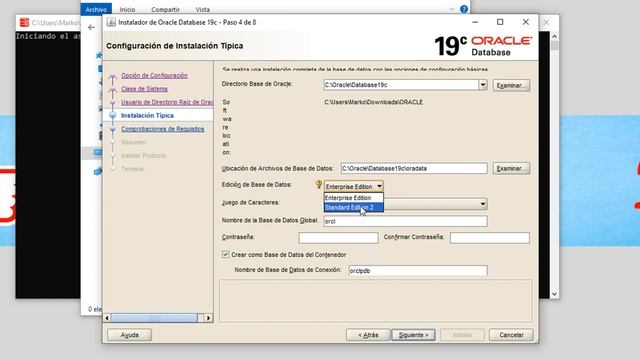The image size is (640, 360).
Task: Click the Confirmar Contraseña field
Action: [x=489, y=238]
